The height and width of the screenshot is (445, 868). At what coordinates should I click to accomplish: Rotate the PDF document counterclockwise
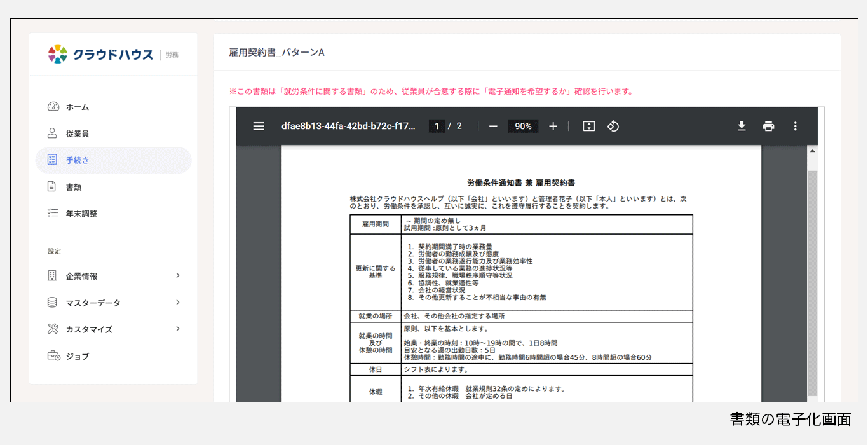coord(613,126)
